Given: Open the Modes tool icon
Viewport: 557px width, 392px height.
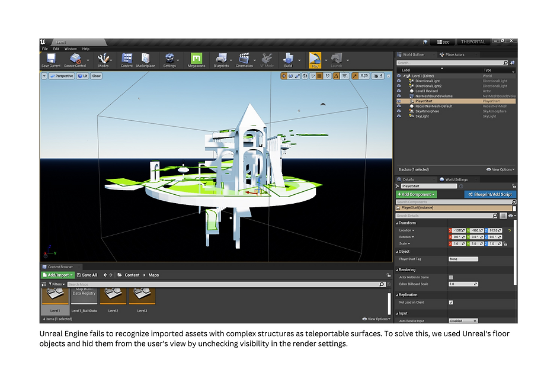Looking at the screenshot, I should (103, 59).
